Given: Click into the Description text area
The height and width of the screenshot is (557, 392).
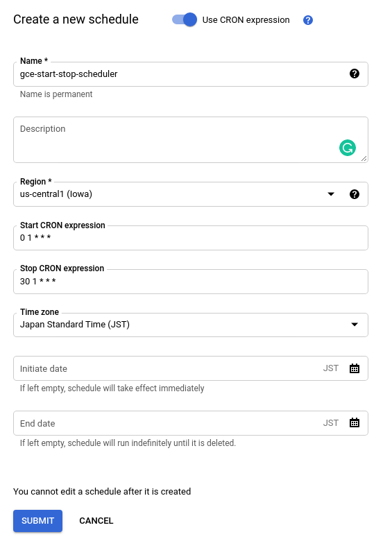Looking at the screenshot, I should click(191, 139).
